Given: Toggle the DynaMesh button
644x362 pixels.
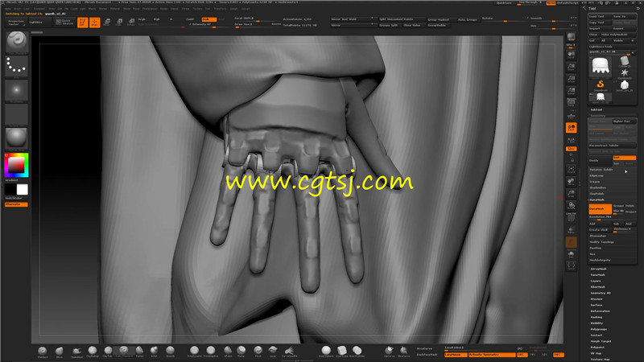Looking at the screenshot, I should (x=600, y=208).
